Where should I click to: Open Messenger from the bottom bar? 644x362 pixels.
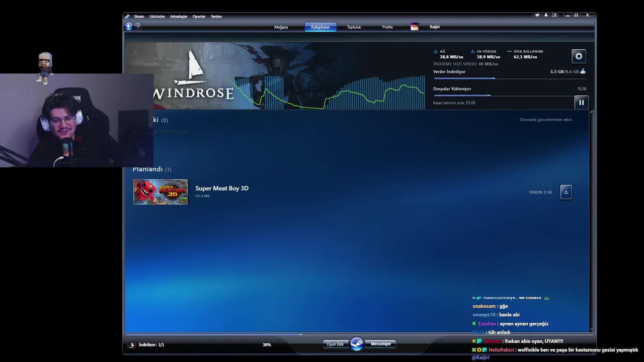[381, 344]
